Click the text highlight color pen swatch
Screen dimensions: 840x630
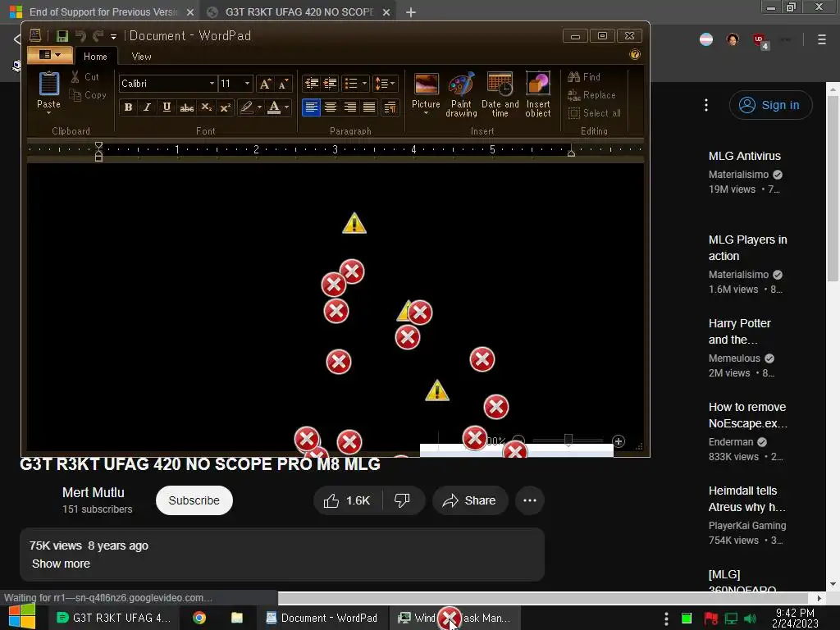click(x=246, y=107)
